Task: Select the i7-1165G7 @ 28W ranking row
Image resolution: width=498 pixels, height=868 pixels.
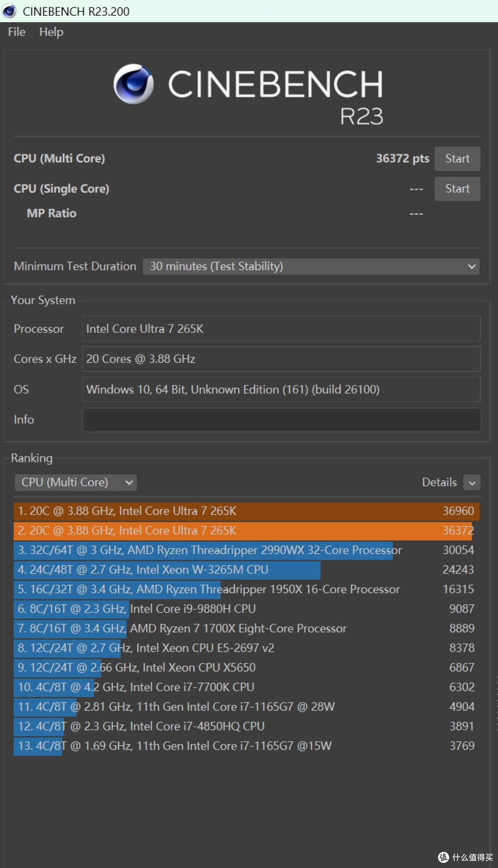Action: [x=247, y=707]
